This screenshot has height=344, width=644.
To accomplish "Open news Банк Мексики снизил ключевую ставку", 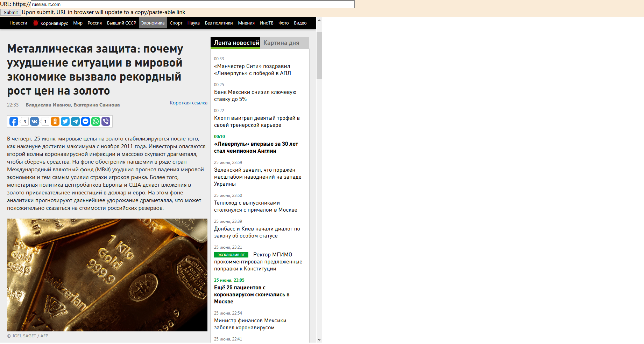I will tap(255, 96).
